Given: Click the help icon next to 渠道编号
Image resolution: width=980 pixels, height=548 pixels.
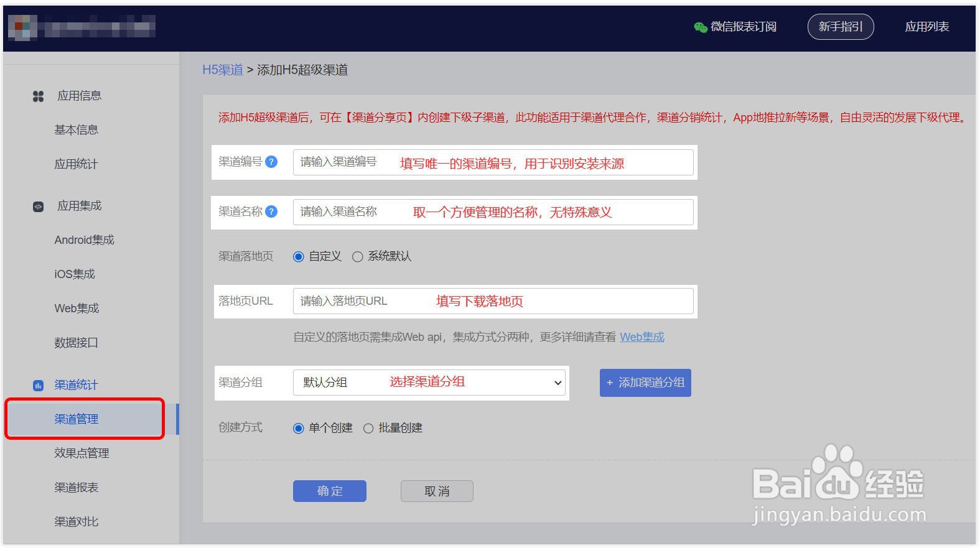Looking at the screenshot, I should (271, 162).
